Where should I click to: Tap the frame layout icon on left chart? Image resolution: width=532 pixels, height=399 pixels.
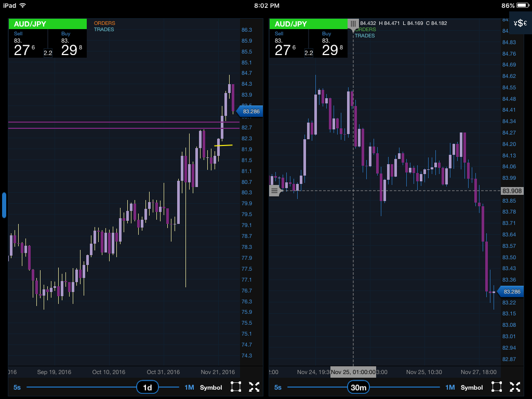click(236, 387)
